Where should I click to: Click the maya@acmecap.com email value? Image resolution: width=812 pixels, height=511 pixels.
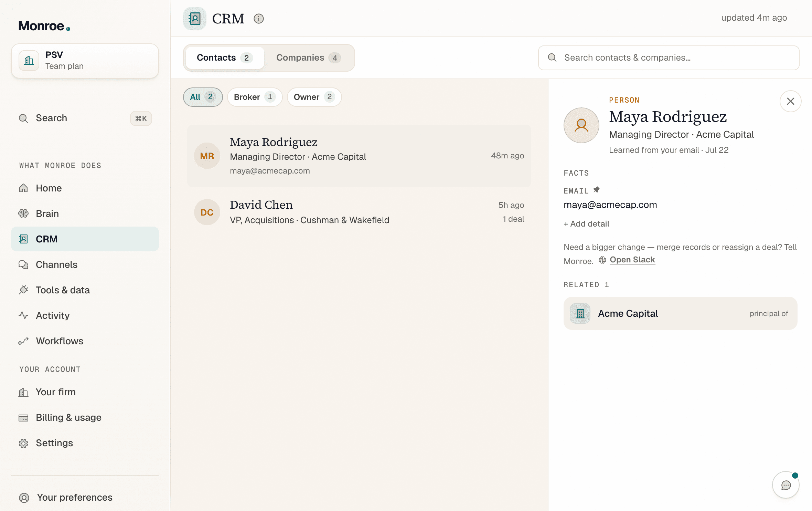click(610, 205)
